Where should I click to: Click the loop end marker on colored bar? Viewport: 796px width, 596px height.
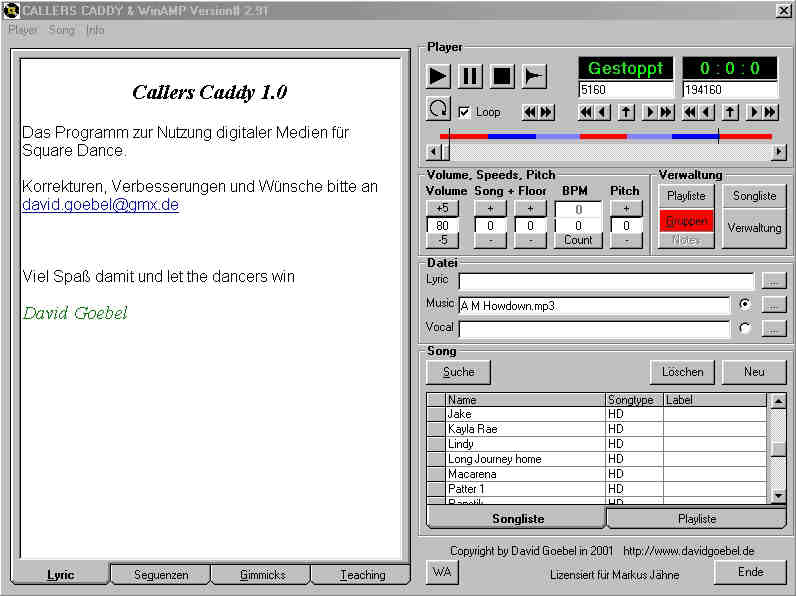click(718, 136)
